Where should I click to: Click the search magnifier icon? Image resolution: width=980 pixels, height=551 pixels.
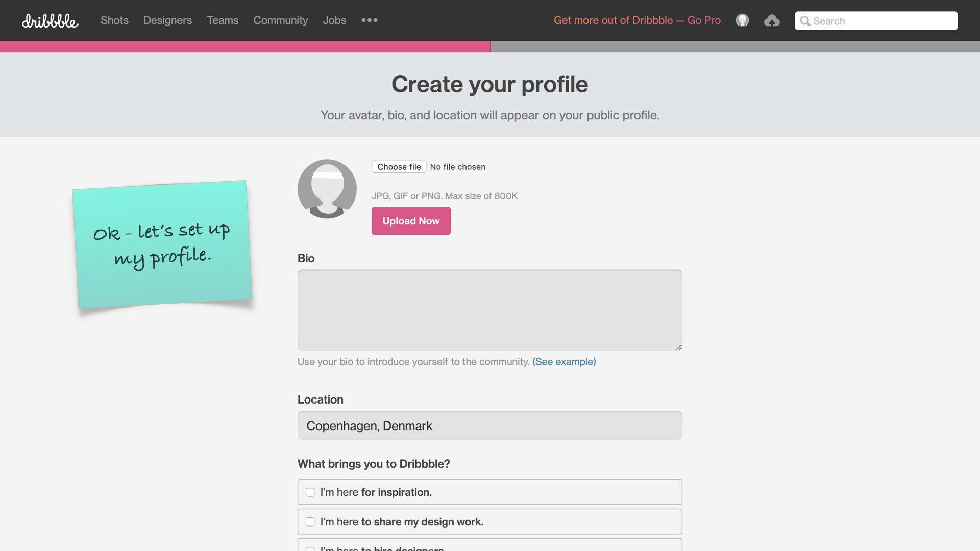tap(805, 21)
